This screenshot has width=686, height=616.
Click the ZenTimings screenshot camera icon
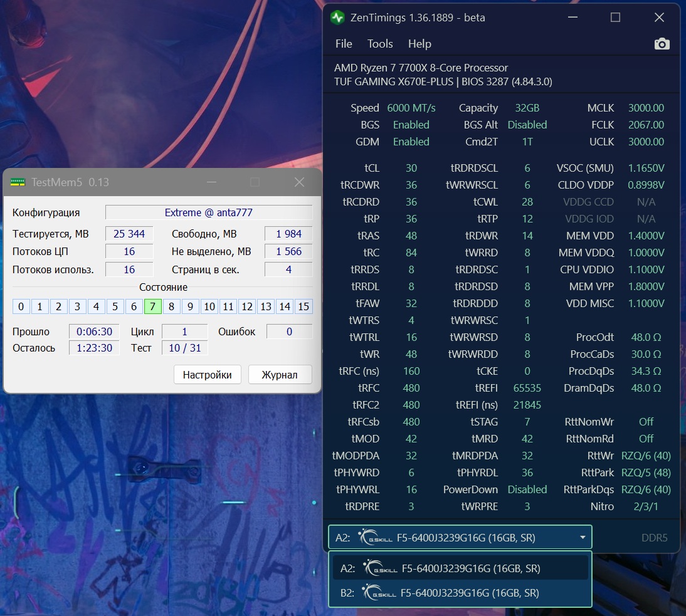point(662,44)
